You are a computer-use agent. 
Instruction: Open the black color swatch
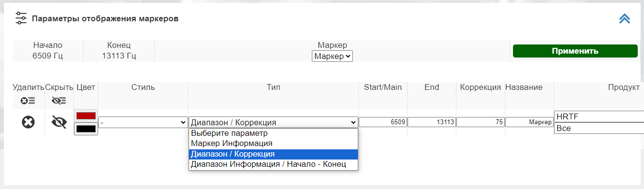(86, 129)
